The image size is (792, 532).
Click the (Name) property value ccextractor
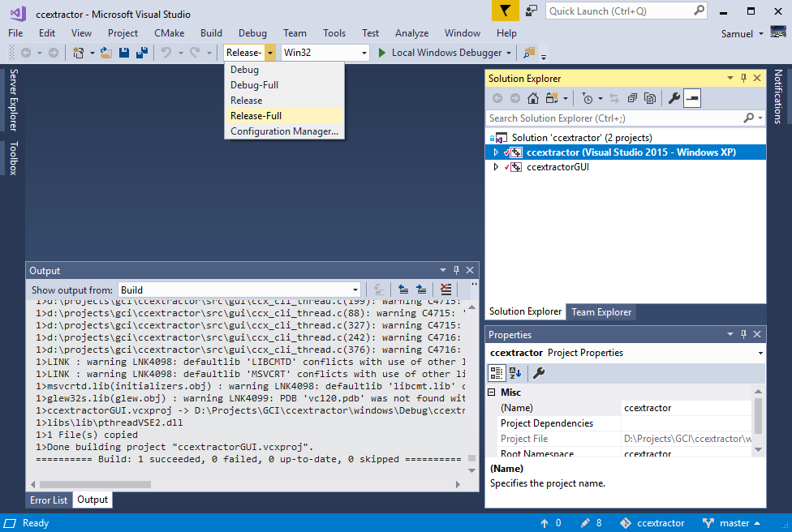[x=687, y=408]
